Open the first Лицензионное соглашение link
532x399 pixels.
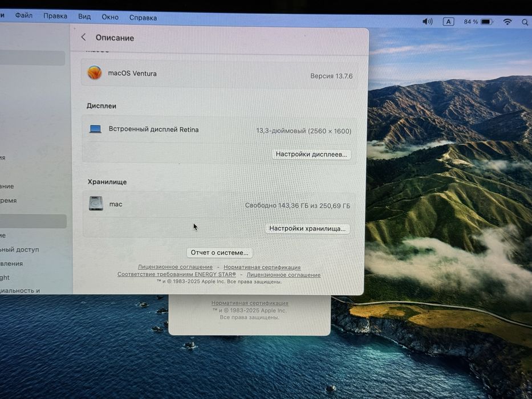tap(175, 267)
